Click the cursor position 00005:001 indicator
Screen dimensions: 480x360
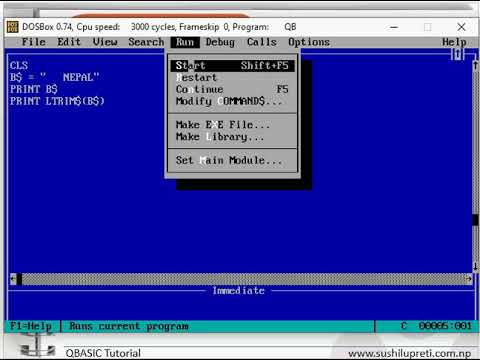tap(445, 326)
